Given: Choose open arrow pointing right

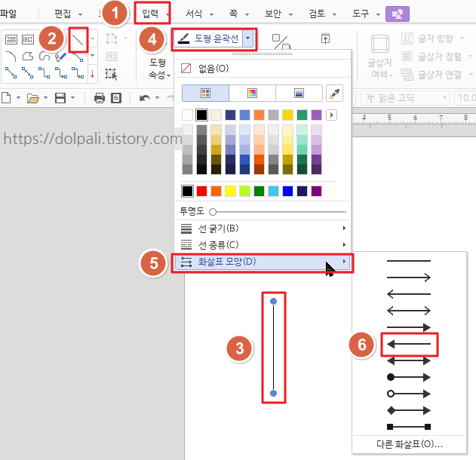Looking at the screenshot, I should pos(409,277).
